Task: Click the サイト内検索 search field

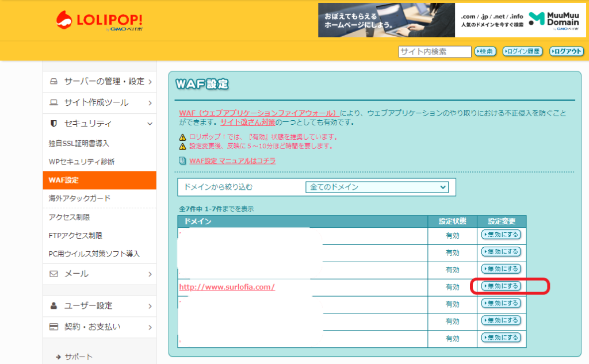Action: coord(434,52)
